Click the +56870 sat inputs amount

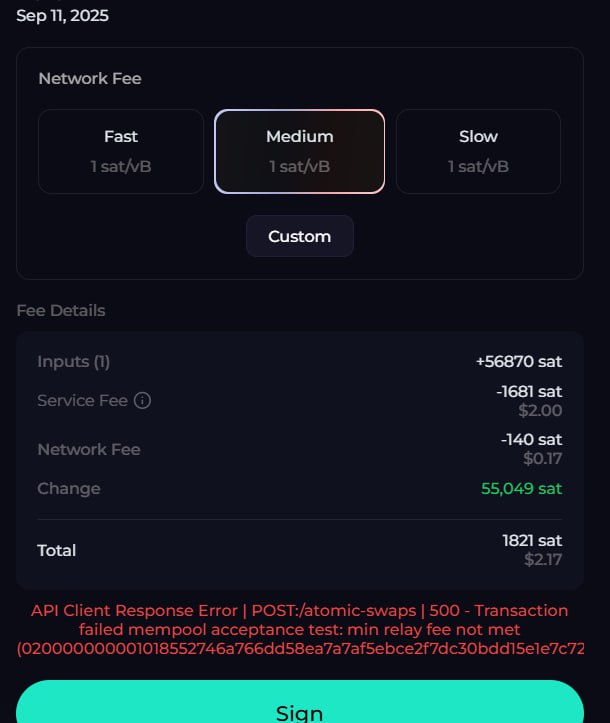click(519, 362)
